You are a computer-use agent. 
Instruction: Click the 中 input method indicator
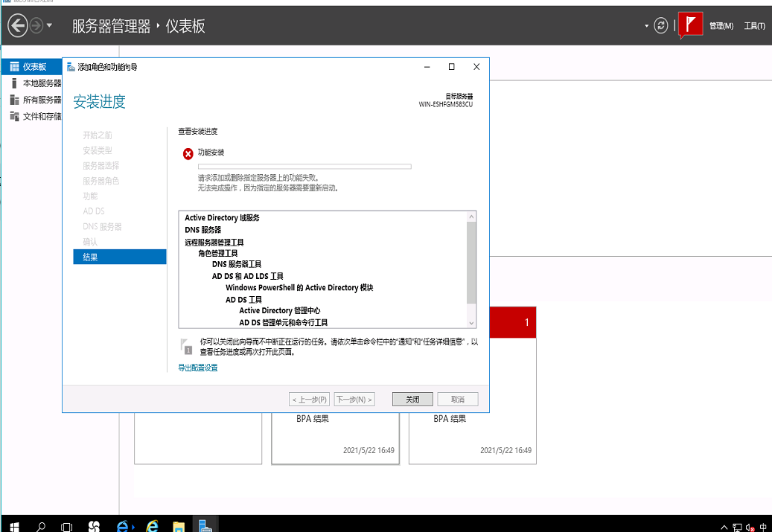pos(763,527)
